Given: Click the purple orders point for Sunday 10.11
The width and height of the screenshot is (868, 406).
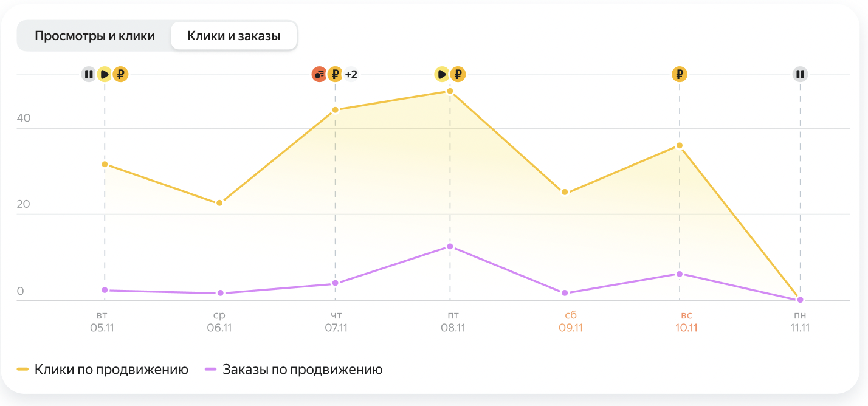Looking at the screenshot, I should [x=680, y=274].
